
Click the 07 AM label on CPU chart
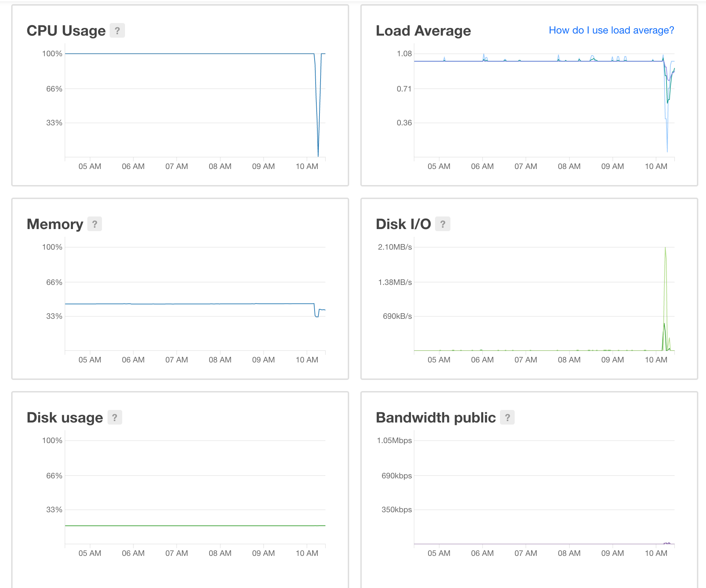[176, 167]
